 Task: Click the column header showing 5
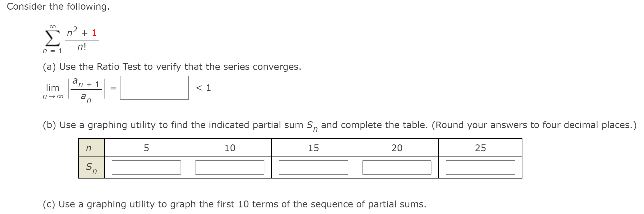pyautogui.click(x=146, y=148)
